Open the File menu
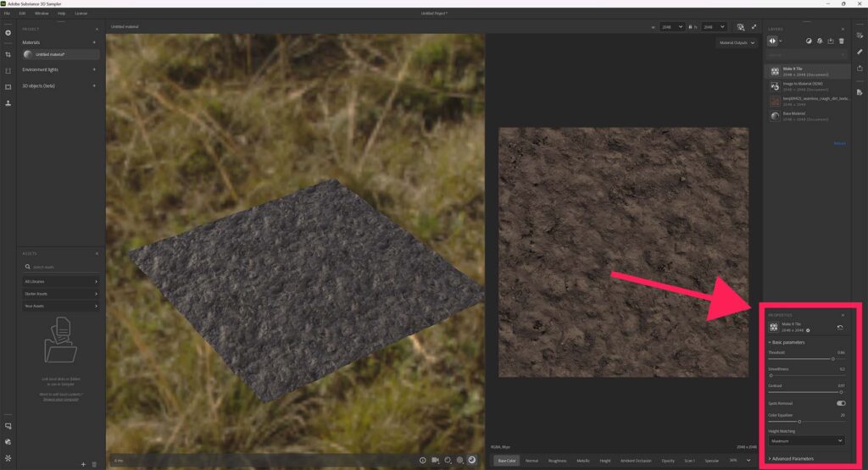 (x=7, y=14)
